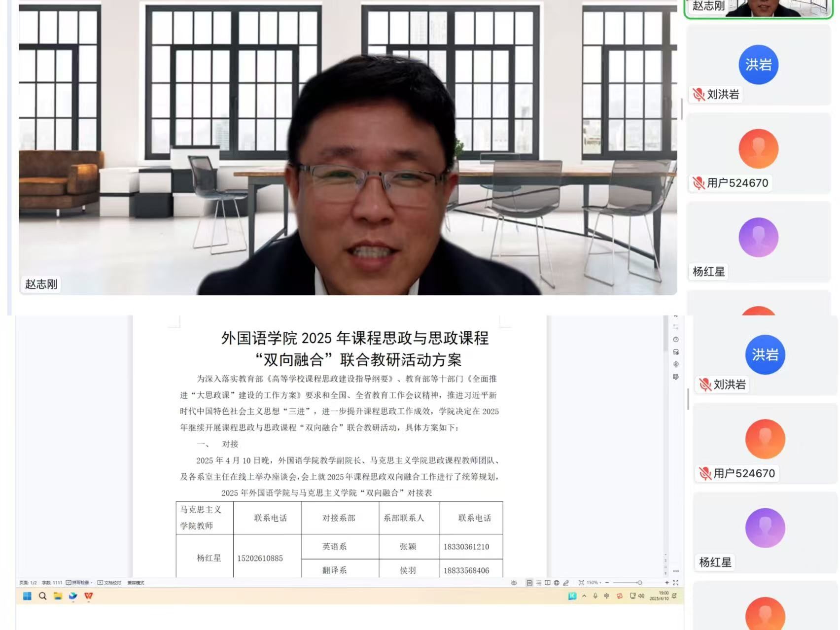Expand the sidebar more options dots
Viewport: 840px width, 630px height.
[x=676, y=571]
